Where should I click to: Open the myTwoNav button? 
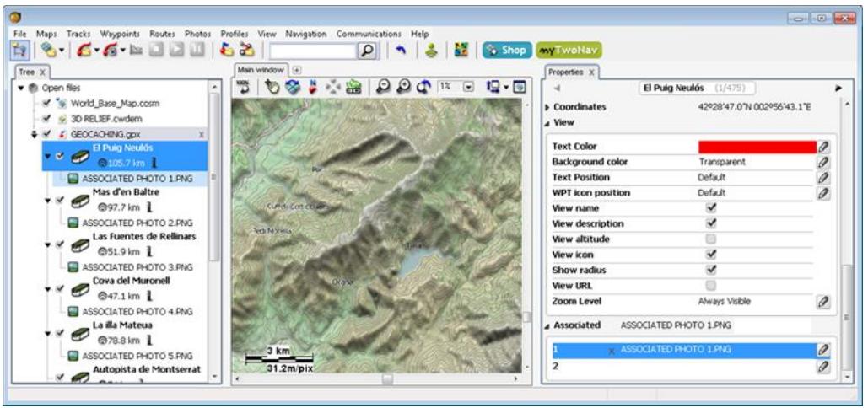[569, 51]
